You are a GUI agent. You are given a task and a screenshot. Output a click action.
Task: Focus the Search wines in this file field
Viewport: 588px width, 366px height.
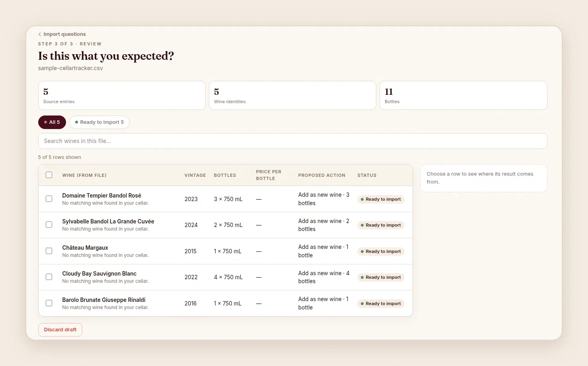click(x=292, y=141)
